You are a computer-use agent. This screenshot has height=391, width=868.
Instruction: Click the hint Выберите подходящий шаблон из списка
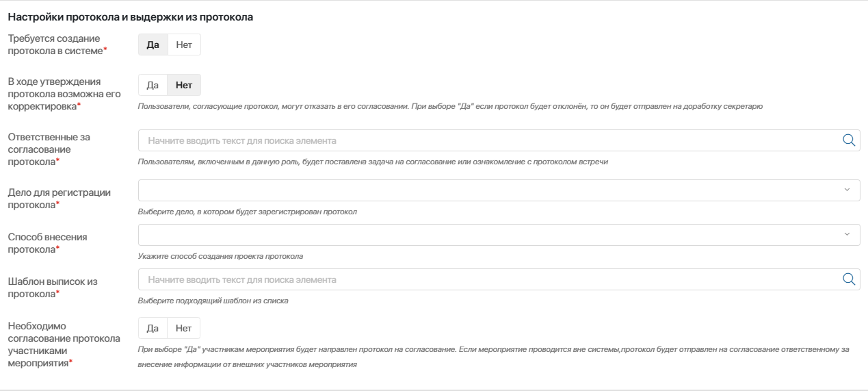(213, 301)
